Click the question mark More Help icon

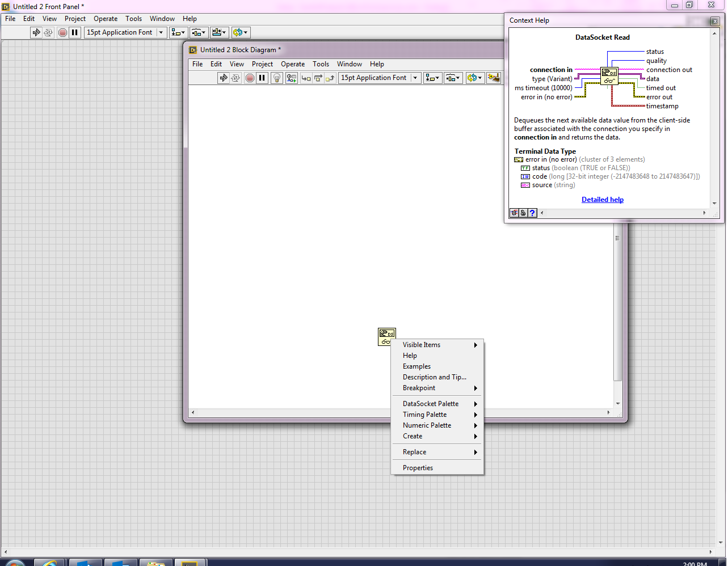coord(532,213)
